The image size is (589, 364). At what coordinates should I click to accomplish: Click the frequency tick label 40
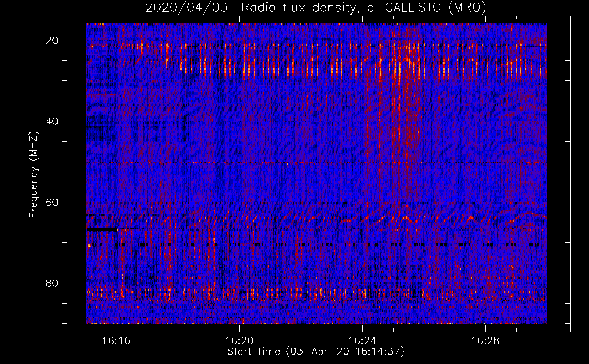coord(52,121)
